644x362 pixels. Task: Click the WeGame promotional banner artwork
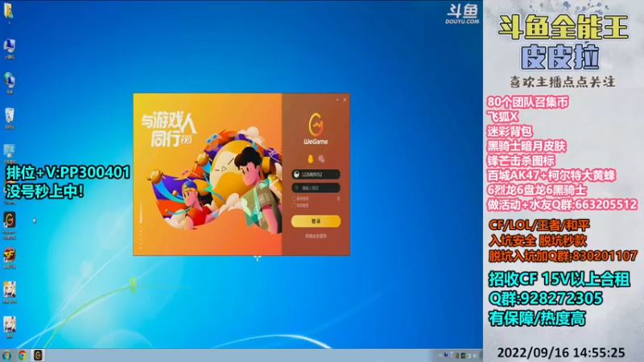[x=208, y=175]
